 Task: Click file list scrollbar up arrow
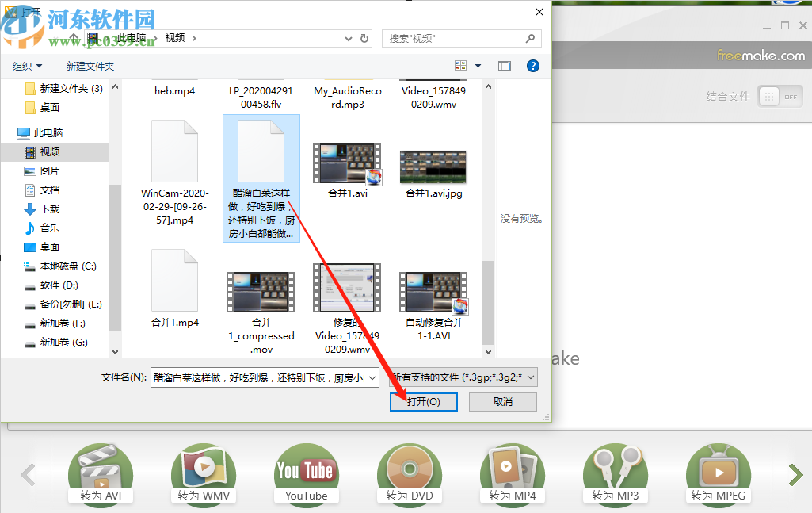488,86
